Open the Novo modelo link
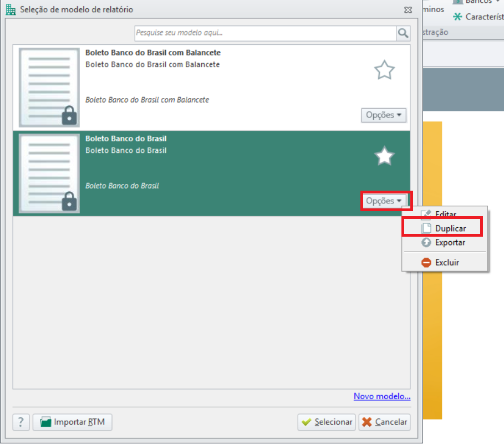 click(382, 396)
